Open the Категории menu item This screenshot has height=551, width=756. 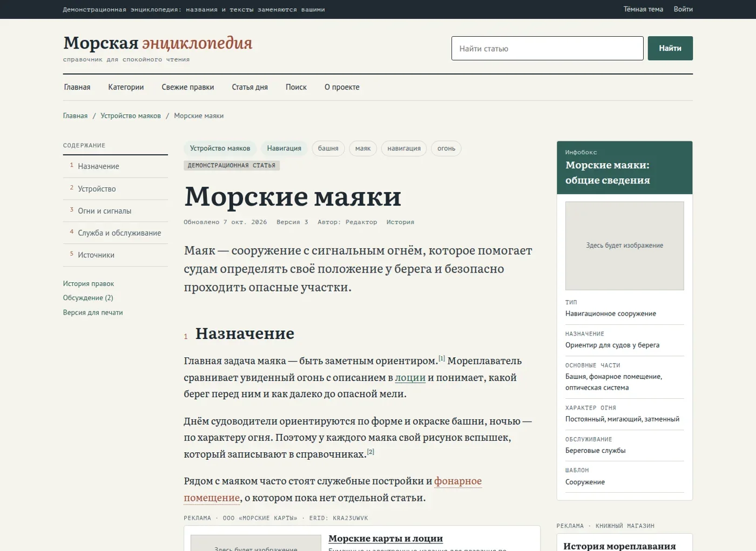126,87
